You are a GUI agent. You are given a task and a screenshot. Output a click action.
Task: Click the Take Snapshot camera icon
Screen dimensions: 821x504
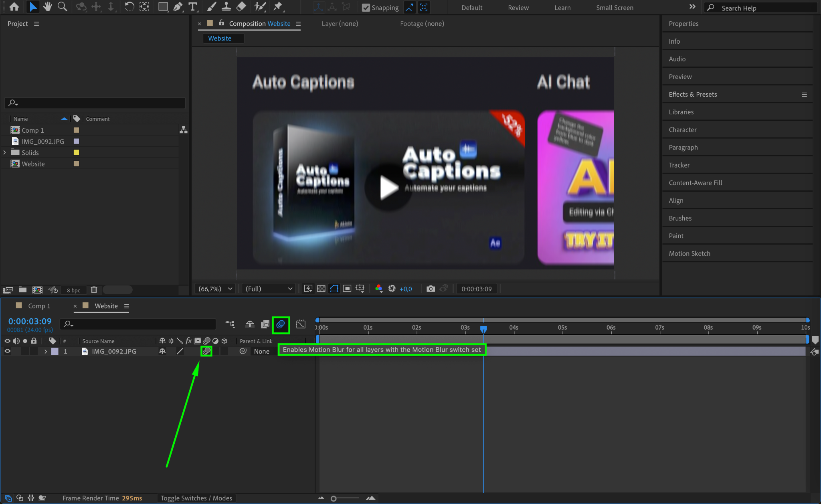coord(431,289)
